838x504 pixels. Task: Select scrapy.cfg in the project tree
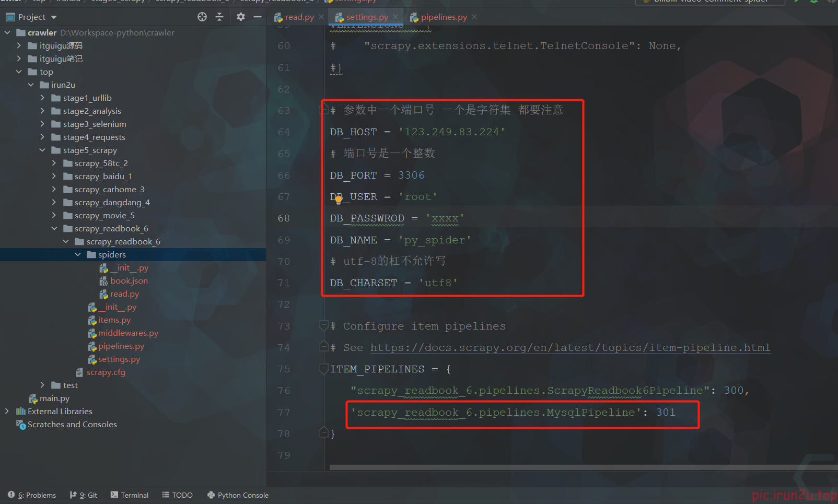tap(106, 372)
